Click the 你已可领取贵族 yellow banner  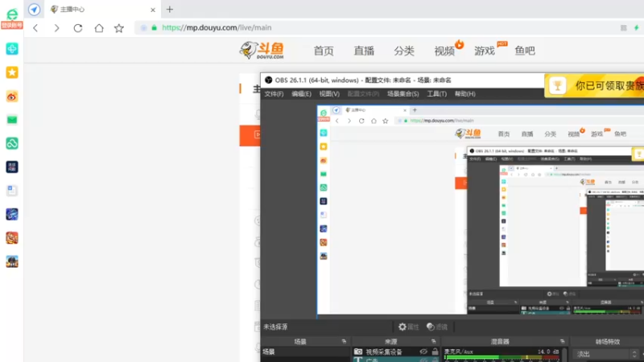point(594,85)
